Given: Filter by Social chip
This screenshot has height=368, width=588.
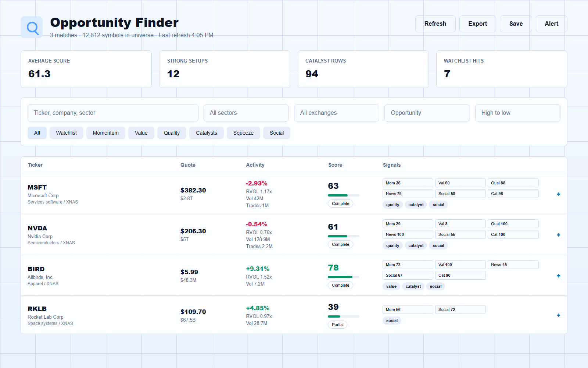Looking at the screenshot, I should coord(277,133).
